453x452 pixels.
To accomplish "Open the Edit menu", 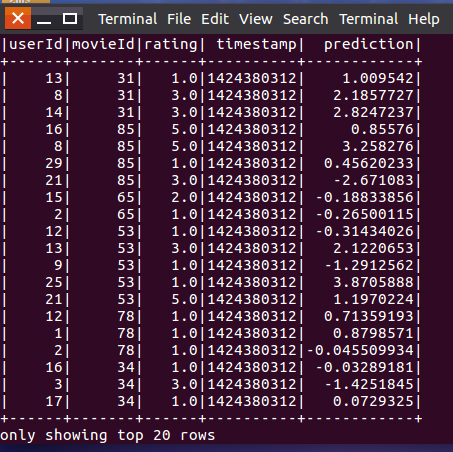I will (215, 19).
